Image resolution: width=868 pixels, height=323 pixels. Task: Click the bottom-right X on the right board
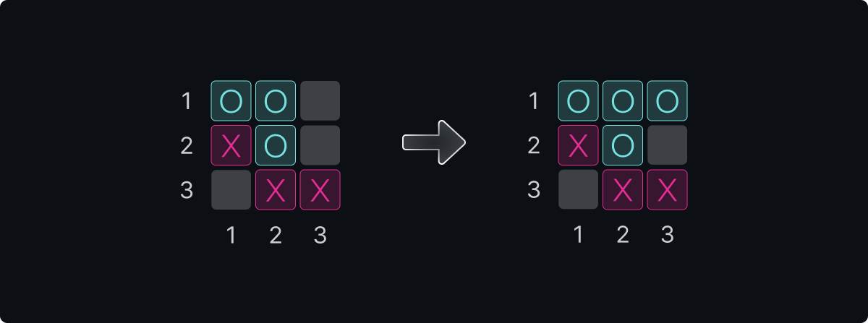667,190
